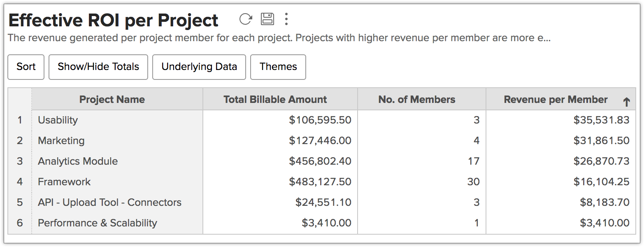Click the $456,802.40 billable amount cell

coord(320,161)
